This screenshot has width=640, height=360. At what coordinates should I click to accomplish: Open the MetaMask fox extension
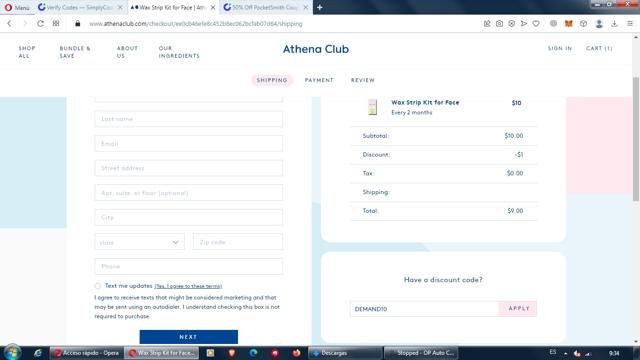point(568,24)
